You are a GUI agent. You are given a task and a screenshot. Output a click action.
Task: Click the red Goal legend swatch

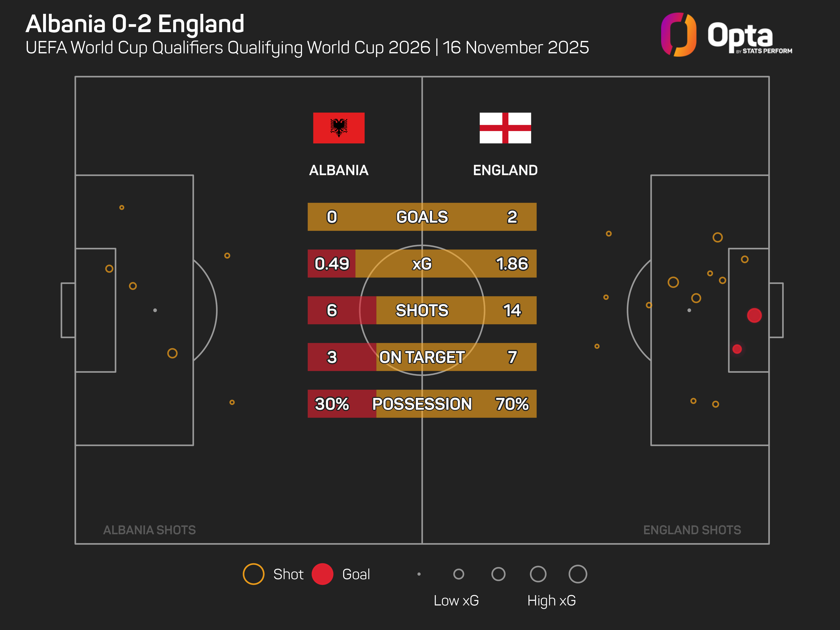pos(322,574)
